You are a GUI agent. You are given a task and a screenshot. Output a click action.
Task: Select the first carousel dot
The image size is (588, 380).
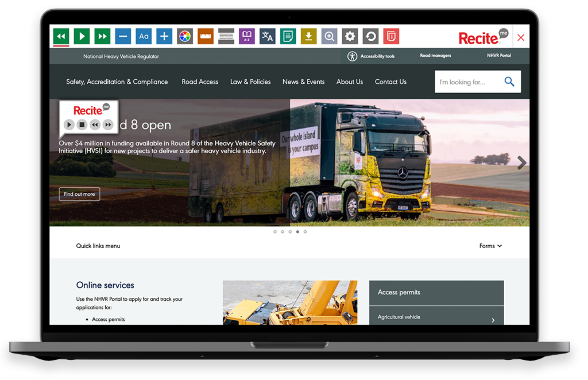pyautogui.click(x=275, y=232)
